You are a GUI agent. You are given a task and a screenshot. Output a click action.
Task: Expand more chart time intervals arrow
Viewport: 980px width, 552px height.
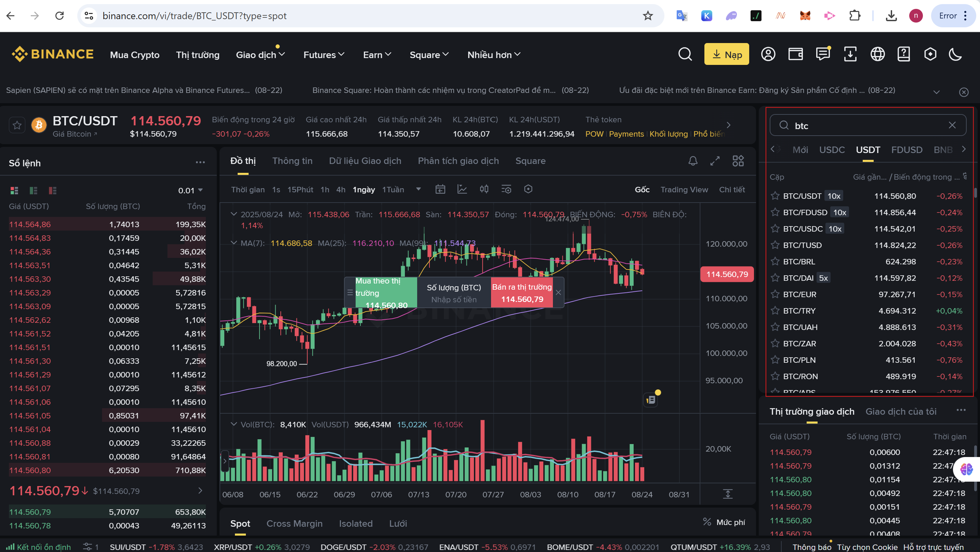419,189
